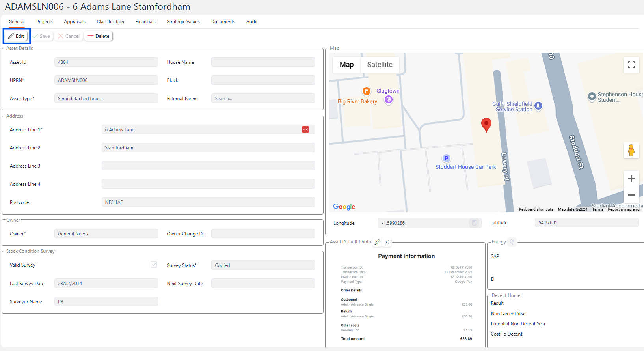The width and height of the screenshot is (644, 351).
Task: Click the pencil icon beside Asset Default Photo
Action: [x=377, y=242]
